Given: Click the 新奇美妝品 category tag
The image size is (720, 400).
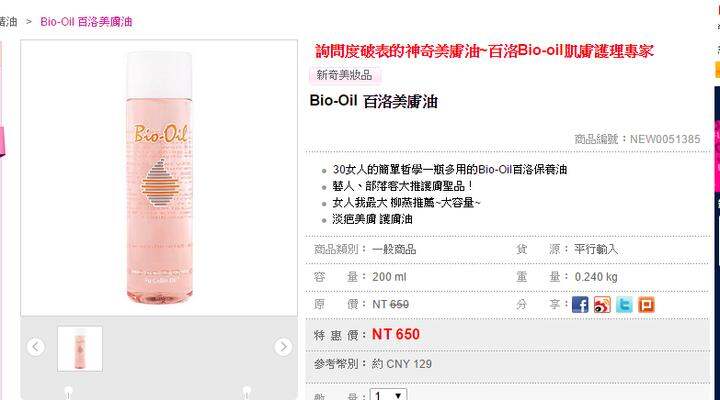Looking at the screenshot, I should pyautogui.click(x=344, y=75).
